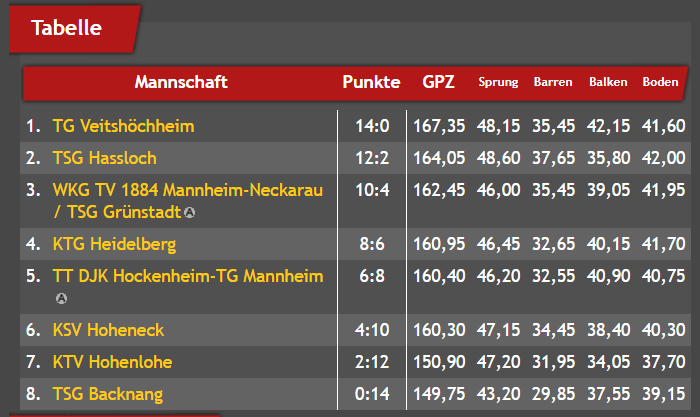Image resolution: width=700 pixels, height=417 pixels.
Task: Open WKG TV 1884 Mannheim-Neckarau team link
Action: coord(188,201)
